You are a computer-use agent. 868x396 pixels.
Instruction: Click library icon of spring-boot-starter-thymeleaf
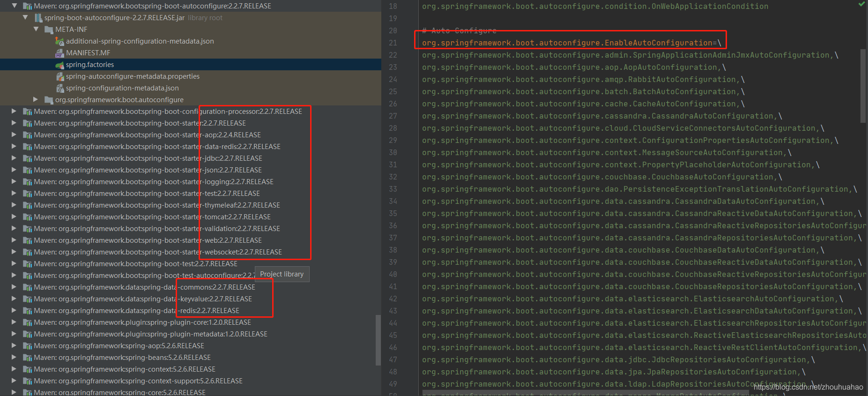pos(28,205)
